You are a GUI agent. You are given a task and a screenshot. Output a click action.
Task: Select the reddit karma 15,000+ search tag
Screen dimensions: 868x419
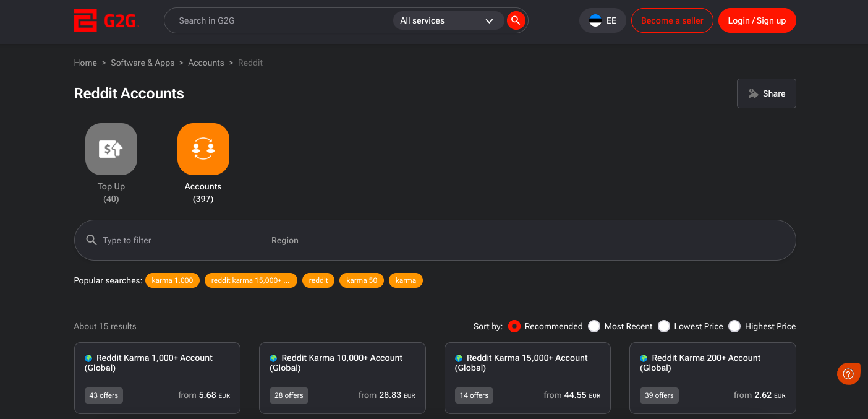pos(250,280)
